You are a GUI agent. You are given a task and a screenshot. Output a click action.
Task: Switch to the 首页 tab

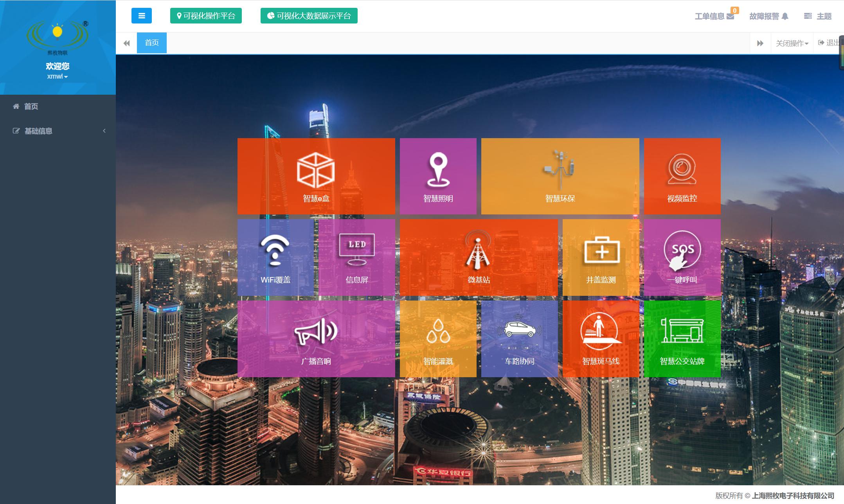[151, 43]
